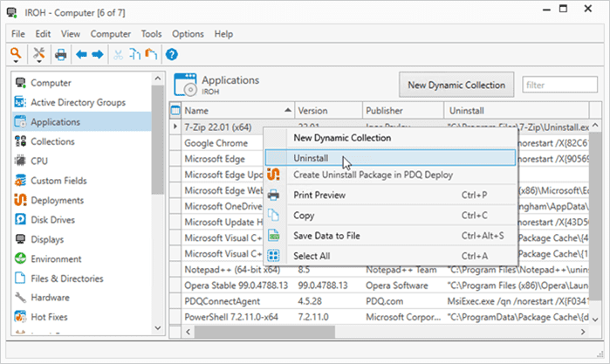Expand the 7-Zip row arrow
The width and height of the screenshot is (610, 364).
click(x=175, y=127)
